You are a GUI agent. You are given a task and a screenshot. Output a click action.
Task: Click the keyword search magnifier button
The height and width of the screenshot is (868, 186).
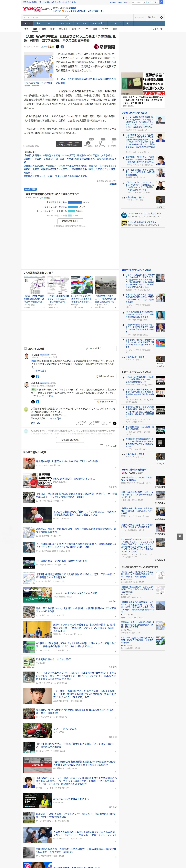(x=66, y=17)
